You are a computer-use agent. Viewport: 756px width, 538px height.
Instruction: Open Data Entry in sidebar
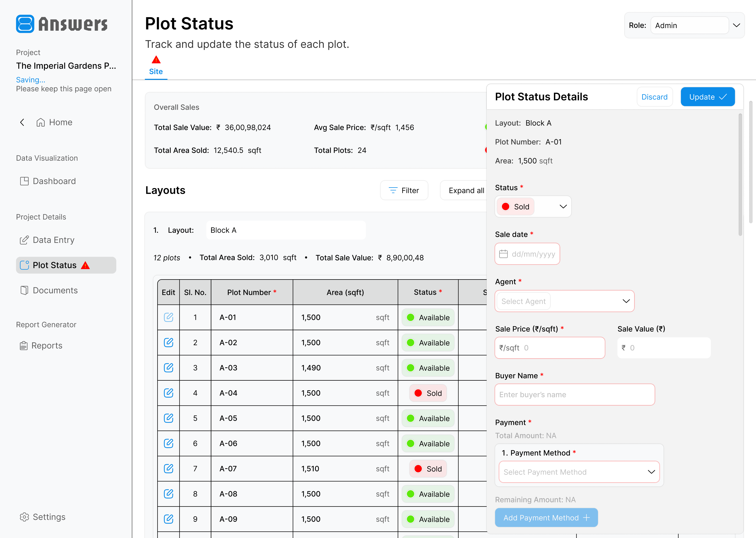click(47, 240)
